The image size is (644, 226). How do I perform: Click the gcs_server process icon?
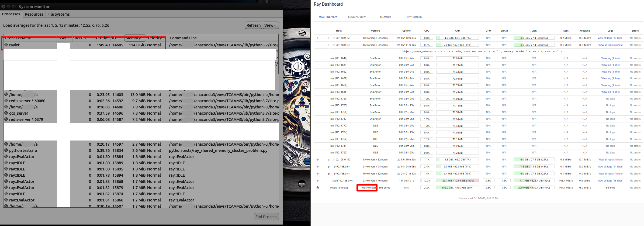click(6, 113)
